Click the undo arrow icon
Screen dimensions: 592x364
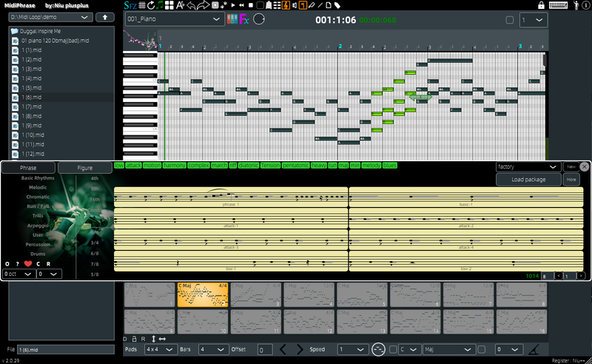(x=190, y=5)
